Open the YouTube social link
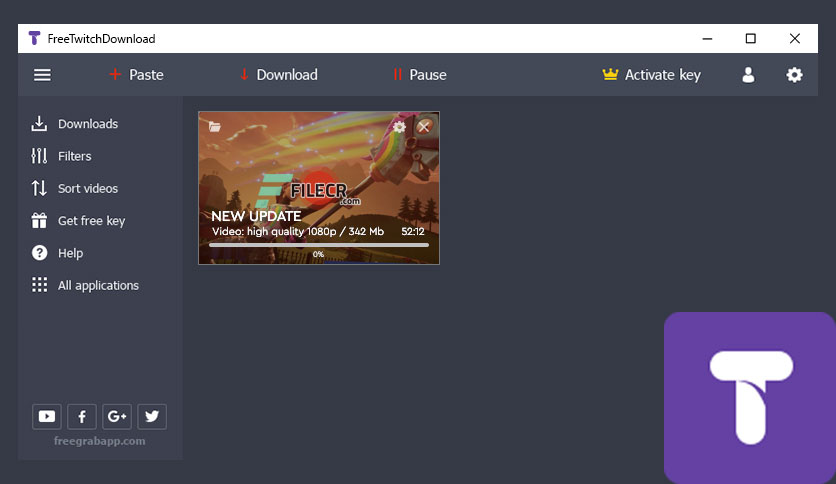This screenshot has height=484, width=836. [47, 416]
